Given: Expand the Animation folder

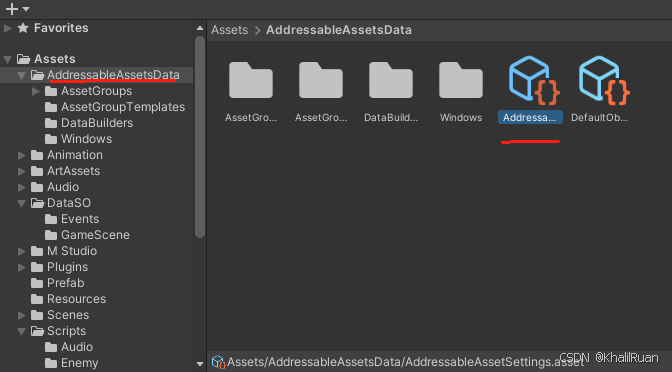Looking at the screenshot, I should pos(21,155).
